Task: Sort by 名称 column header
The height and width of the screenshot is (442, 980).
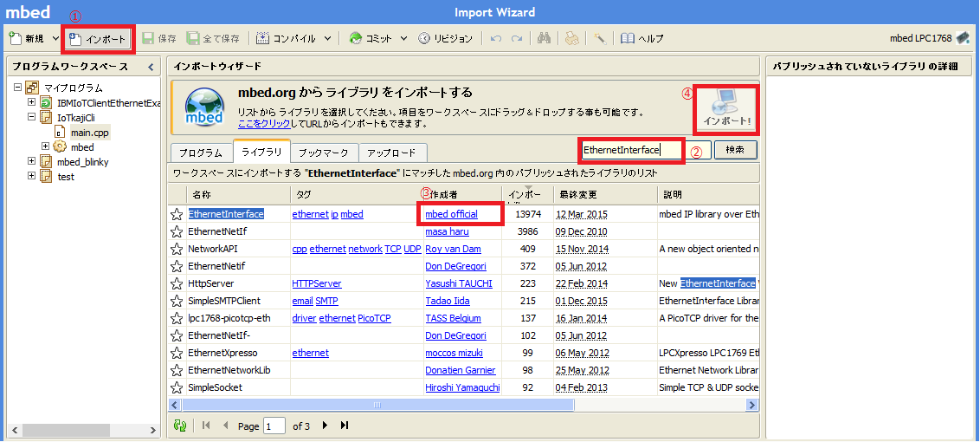Action: click(238, 195)
